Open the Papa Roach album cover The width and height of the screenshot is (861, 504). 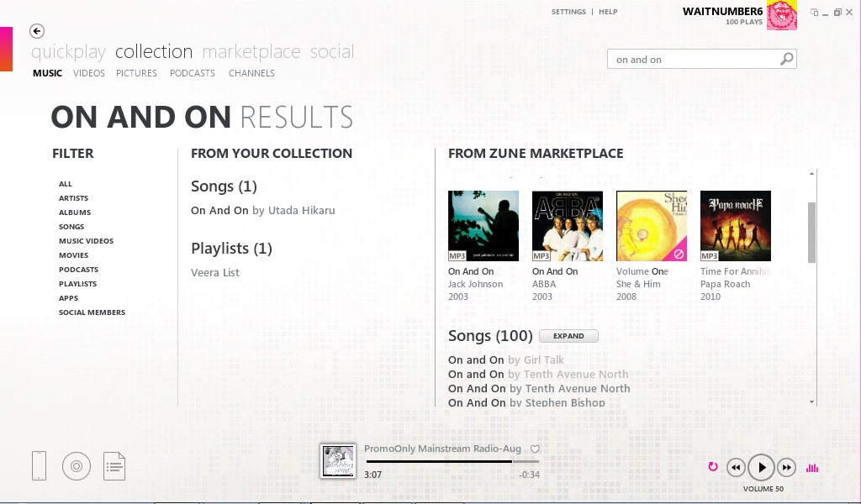[735, 226]
